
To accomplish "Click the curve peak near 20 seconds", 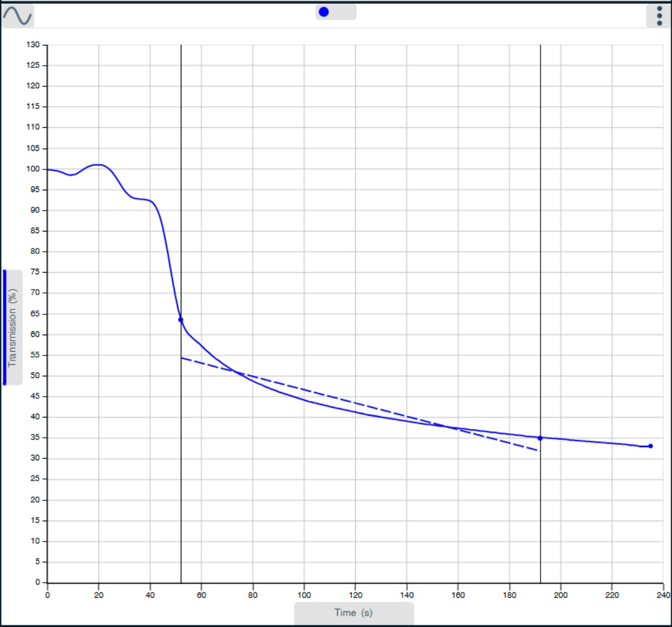I will pyautogui.click(x=99, y=165).
